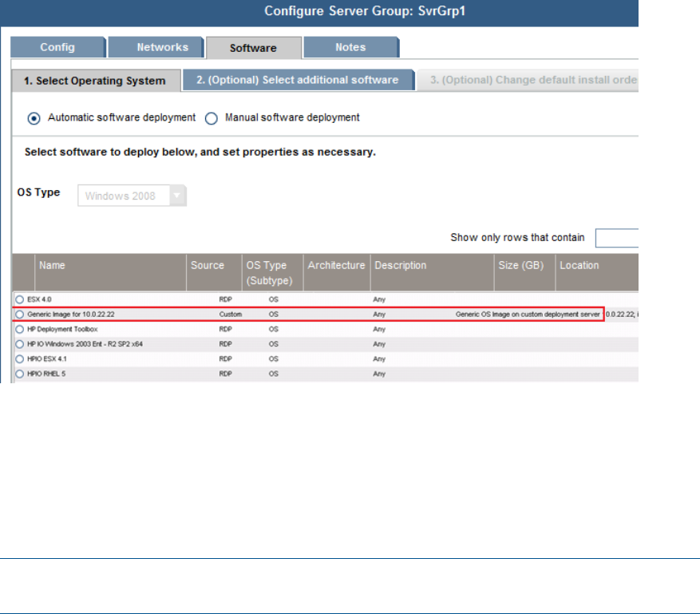Open the Networks tab

(x=156, y=47)
